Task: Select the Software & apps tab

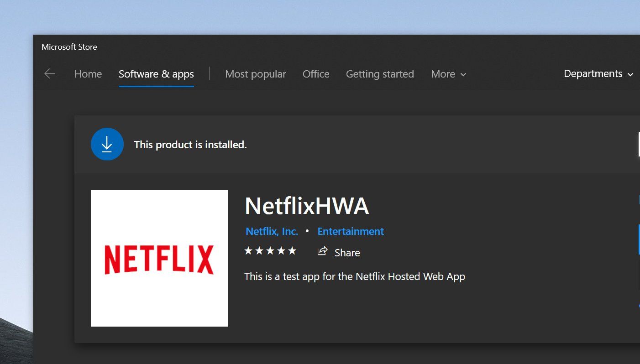Action: (x=156, y=74)
